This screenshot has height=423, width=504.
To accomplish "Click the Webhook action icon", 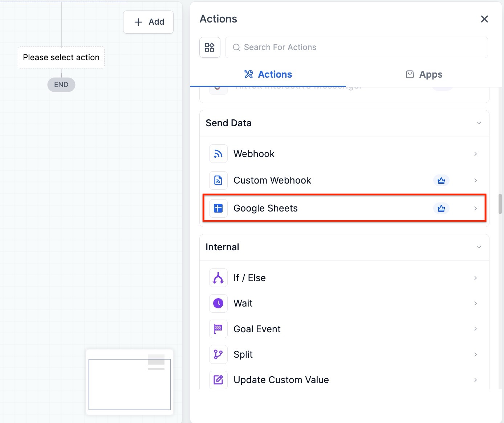I will coord(218,154).
